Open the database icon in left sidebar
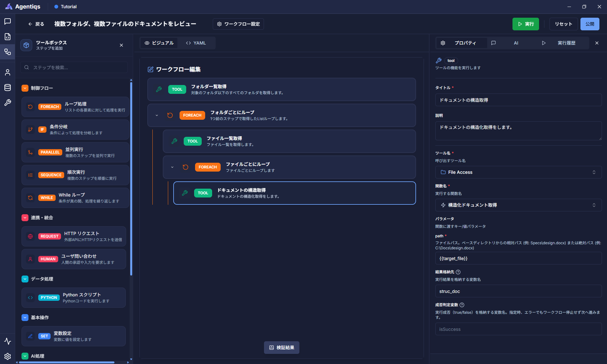The image size is (607, 364). pos(8,88)
